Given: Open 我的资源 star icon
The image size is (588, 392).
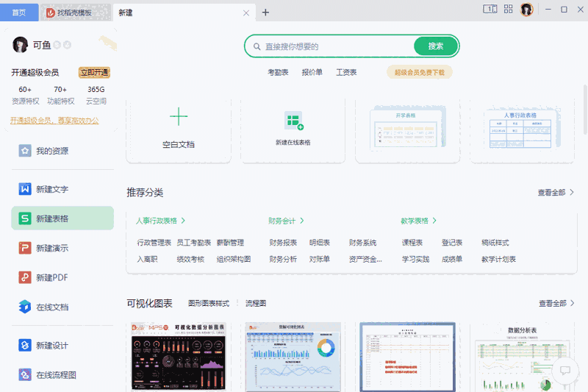Looking at the screenshot, I should pos(25,151).
